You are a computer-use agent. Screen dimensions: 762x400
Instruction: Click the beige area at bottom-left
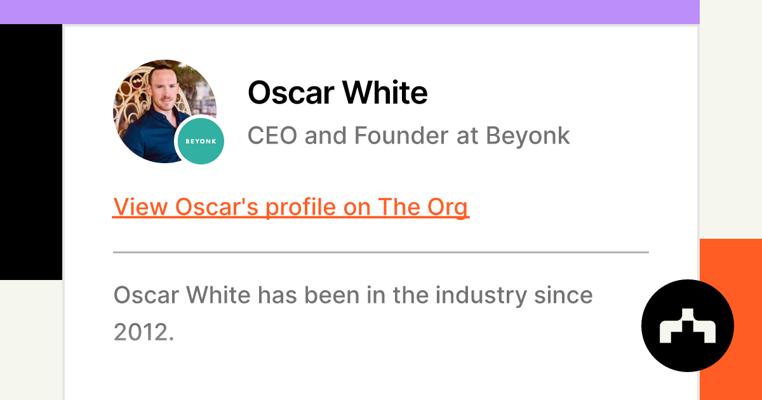pos(30,340)
